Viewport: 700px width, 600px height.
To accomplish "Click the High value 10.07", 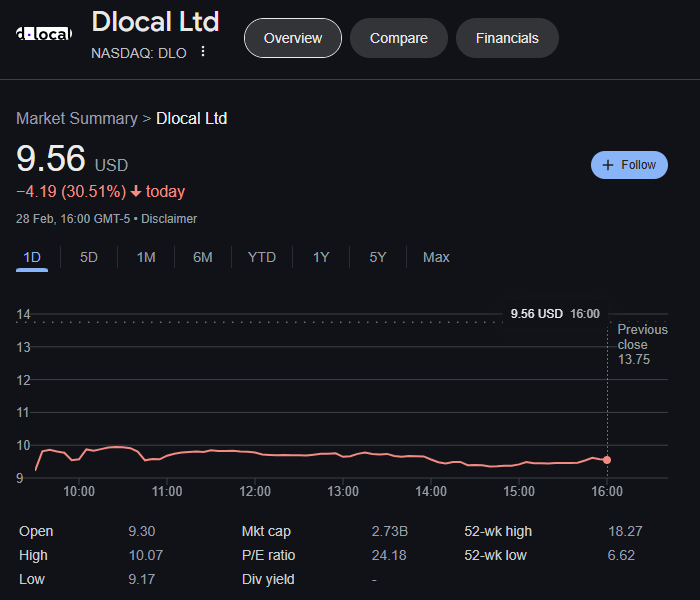I will coord(146,555).
